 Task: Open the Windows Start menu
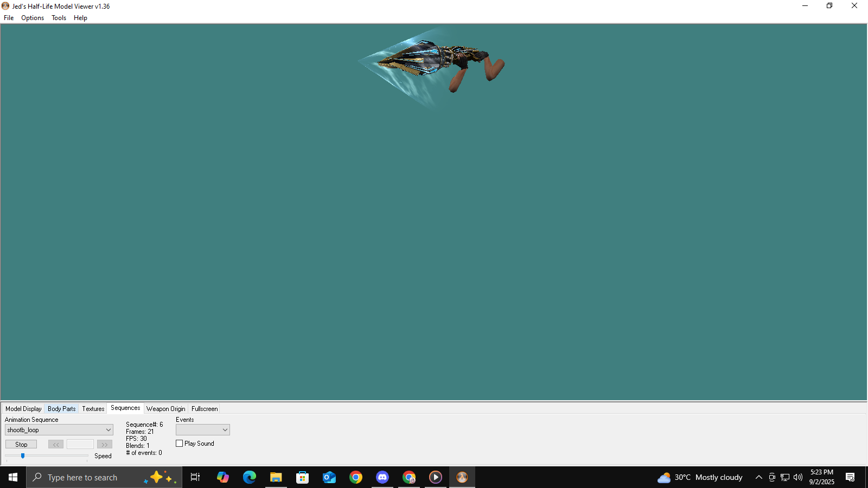13,477
